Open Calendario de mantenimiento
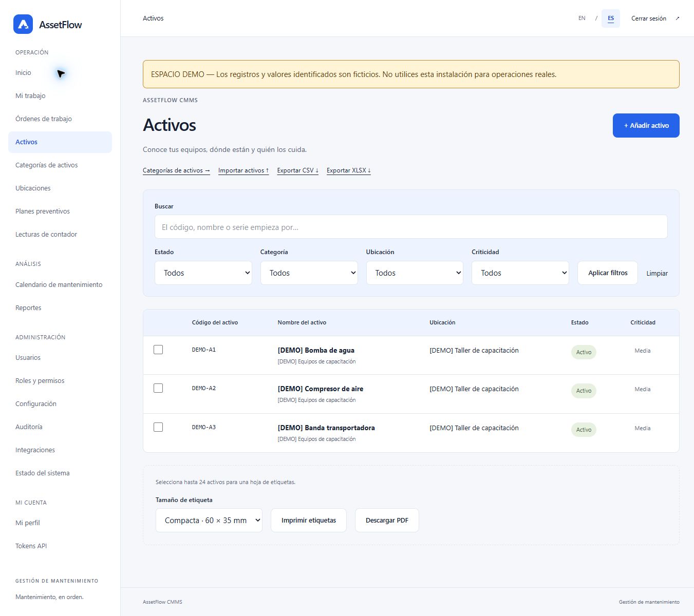Viewport: 694px width, 616px height. pyautogui.click(x=59, y=285)
